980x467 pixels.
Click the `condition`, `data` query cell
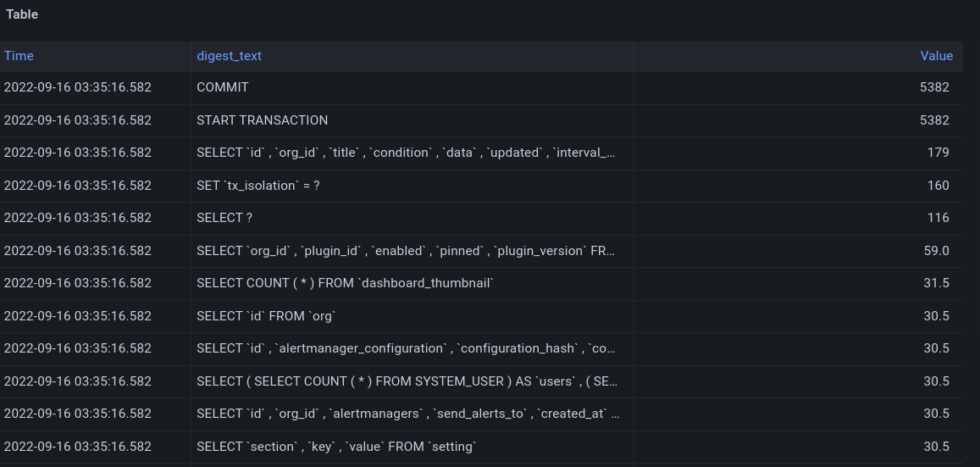pyautogui.click(x=412, y=153)
